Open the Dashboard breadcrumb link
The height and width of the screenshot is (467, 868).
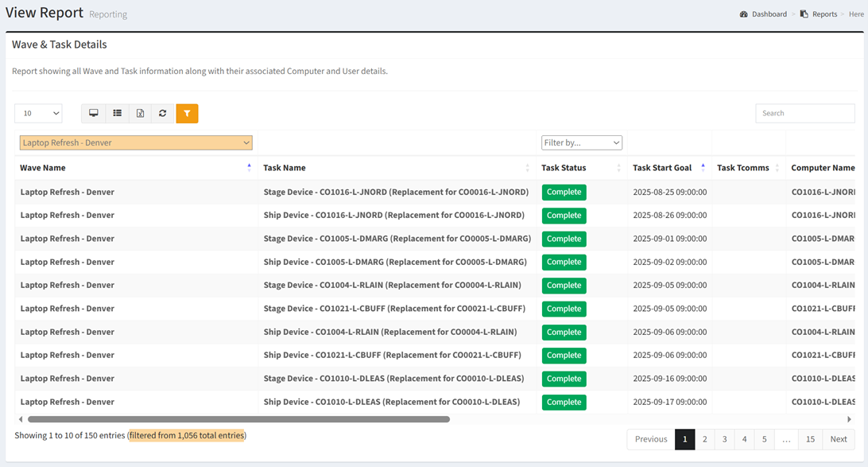(x=769, y=14)
